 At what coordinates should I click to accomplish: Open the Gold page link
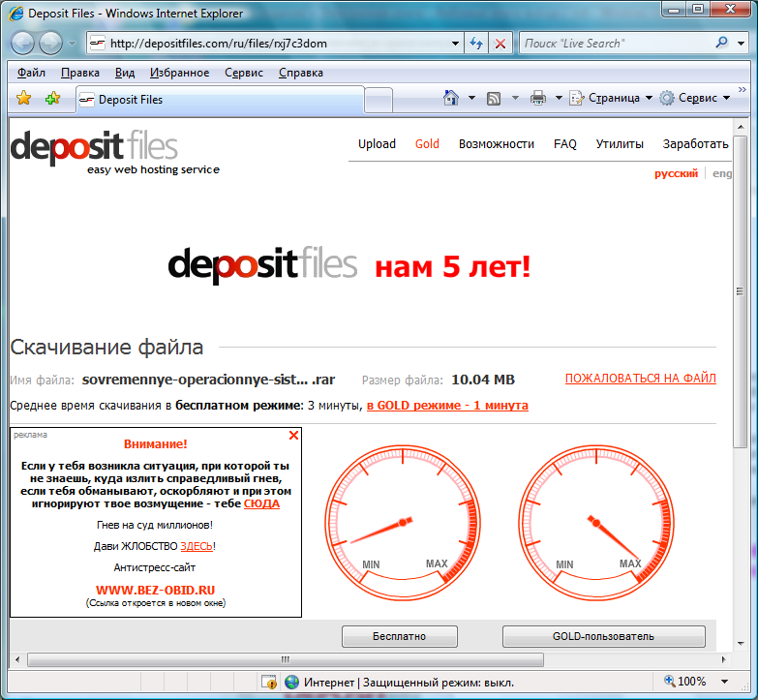point(427,144)
